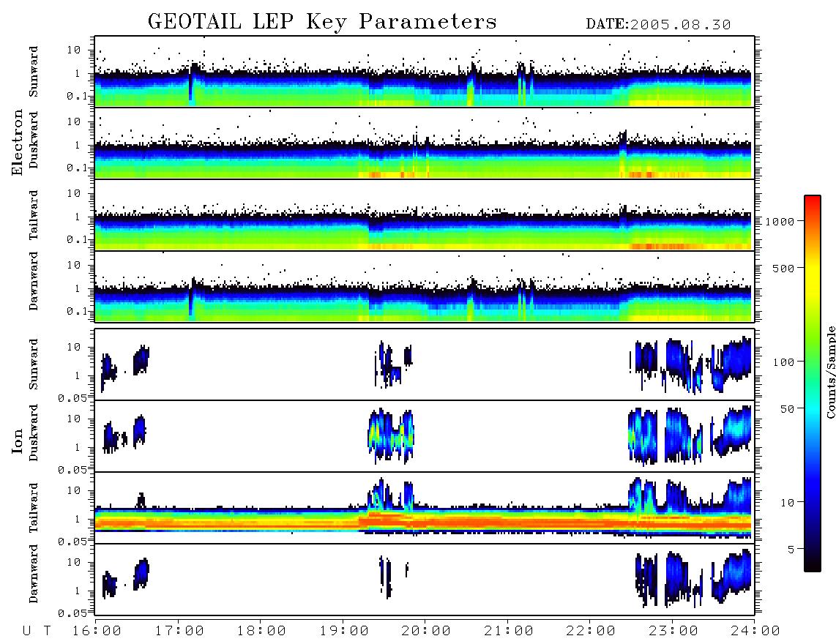Click the "23:00" time tick label
The width and height of the screenshot is (836, 644).
point(673,632)
